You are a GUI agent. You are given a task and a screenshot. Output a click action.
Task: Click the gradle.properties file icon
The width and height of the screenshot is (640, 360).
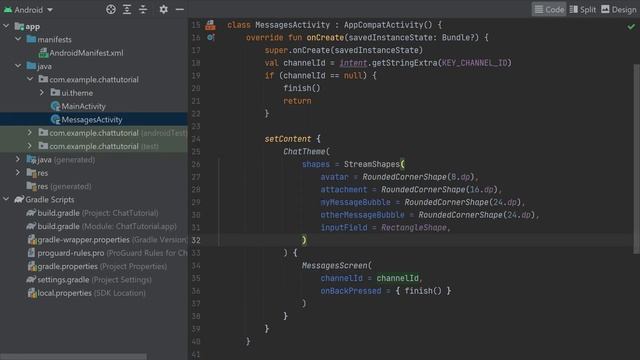pos(31,266)
